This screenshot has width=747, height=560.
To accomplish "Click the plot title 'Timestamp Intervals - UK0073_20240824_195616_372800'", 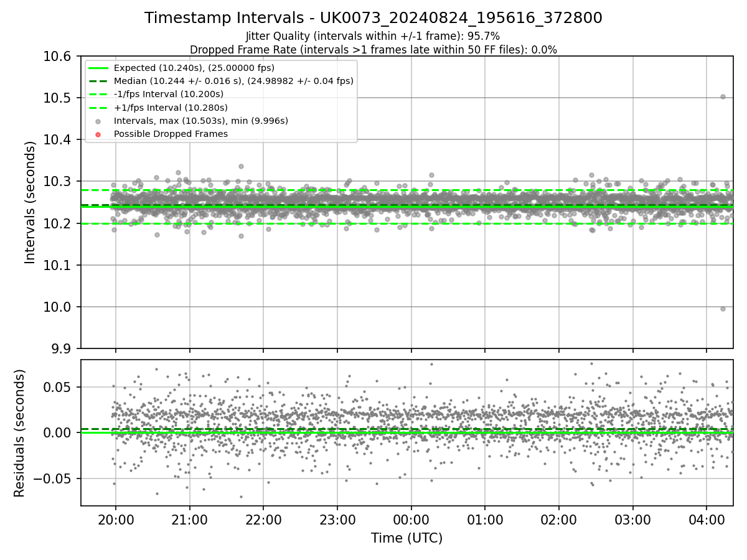I will (x=374, y=18).
